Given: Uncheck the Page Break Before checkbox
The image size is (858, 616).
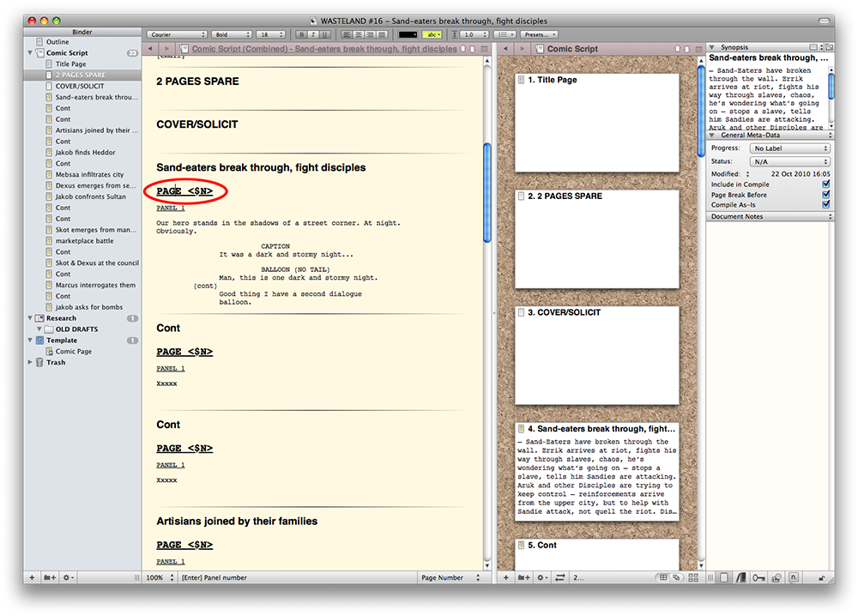Looking at the screenshot, I should point(826,195).
